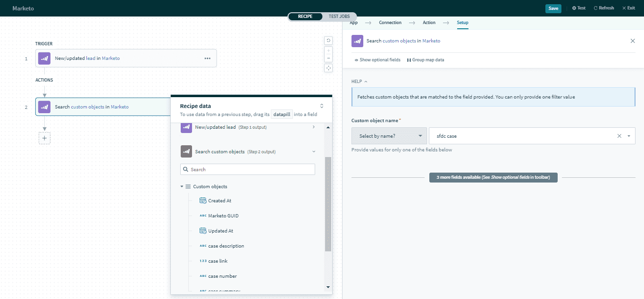Click the Marketo icon on the trigger step
Screen dimensions: 644x299
click(44, 58)
